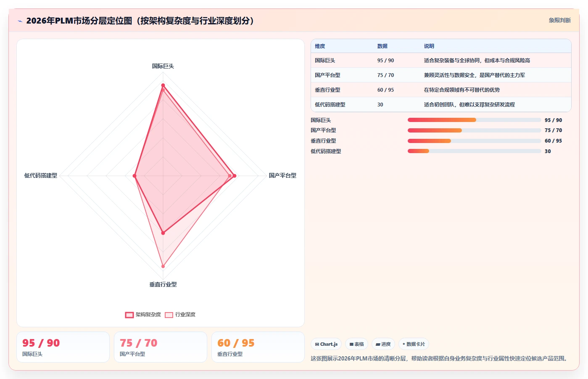Click the 垂直行业型 label in progress list
588x379 pixels.
[x=323, y=141]
